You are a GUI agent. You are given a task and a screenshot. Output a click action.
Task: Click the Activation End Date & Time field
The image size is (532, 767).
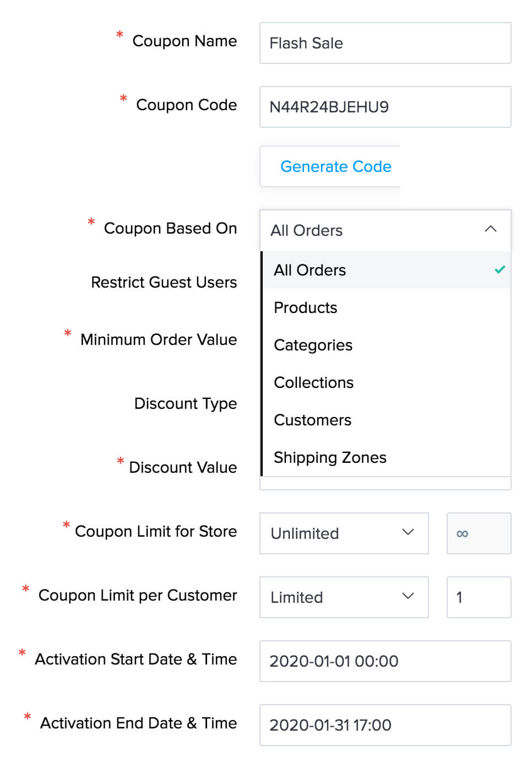click(385, 725)
